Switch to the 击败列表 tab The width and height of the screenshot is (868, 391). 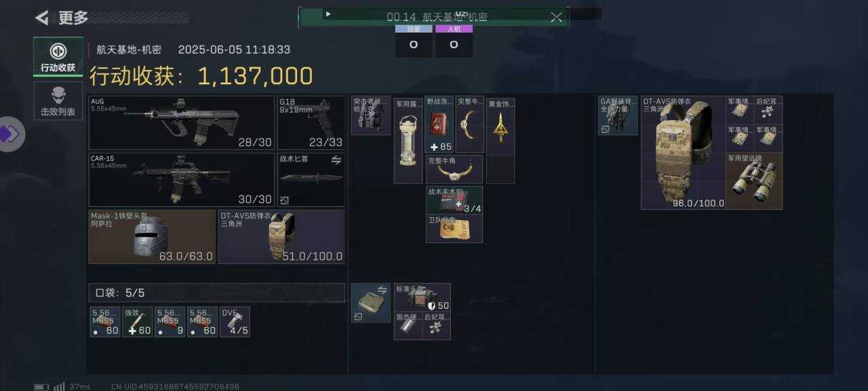coord(58,101)
